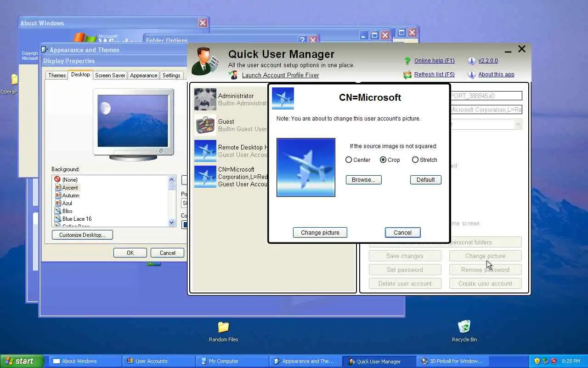Click the Appearance and Themes title bar icon
This screenshot has height=368, width=588.
pos(45,50)
